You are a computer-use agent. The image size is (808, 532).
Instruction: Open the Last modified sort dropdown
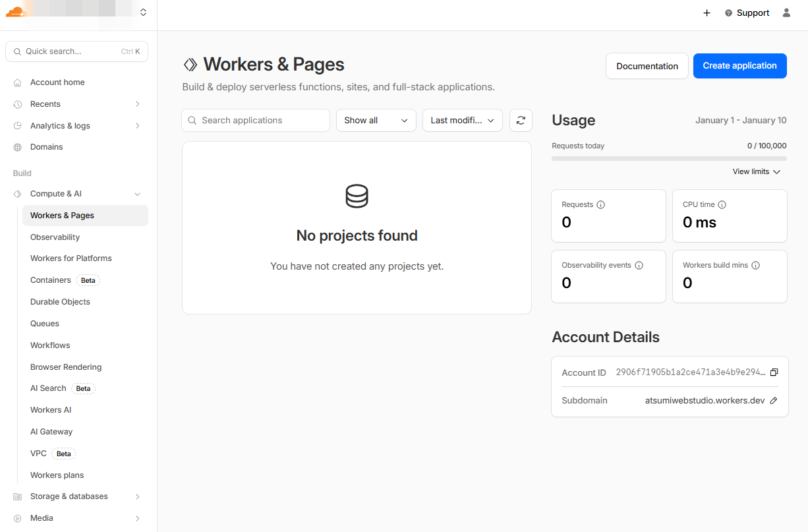(x=462, y=121)
